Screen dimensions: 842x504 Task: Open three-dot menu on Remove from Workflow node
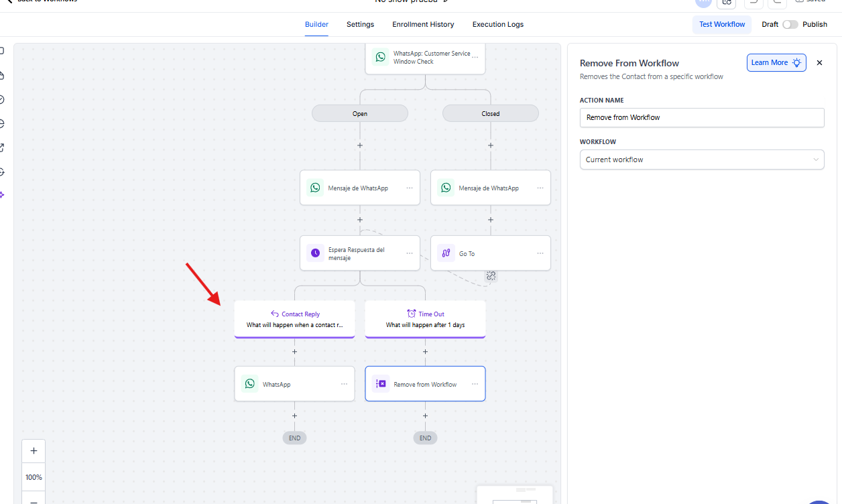475,384
